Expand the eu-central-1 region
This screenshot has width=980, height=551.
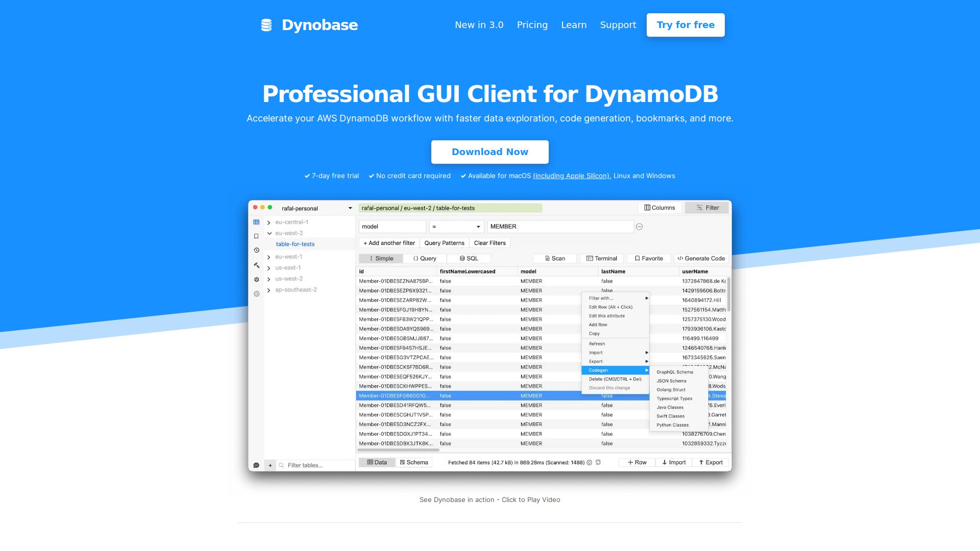tap(268, 222)
